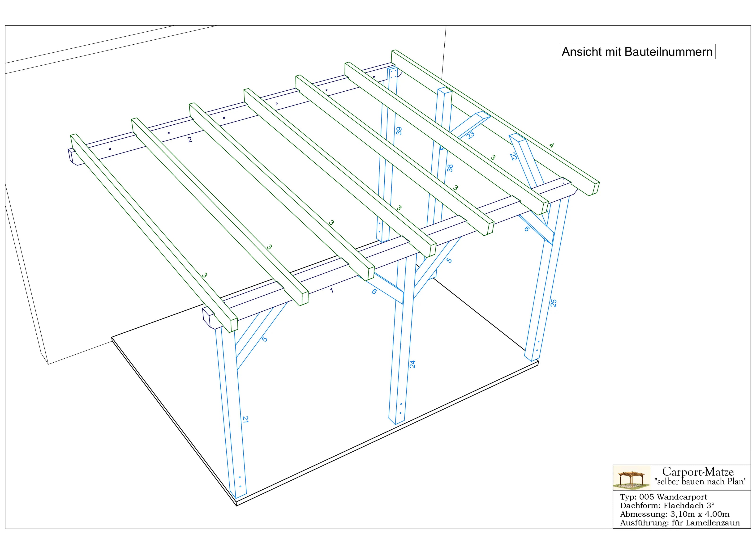
Task: Click part number 24 on middle post
Action: (412, 364)
